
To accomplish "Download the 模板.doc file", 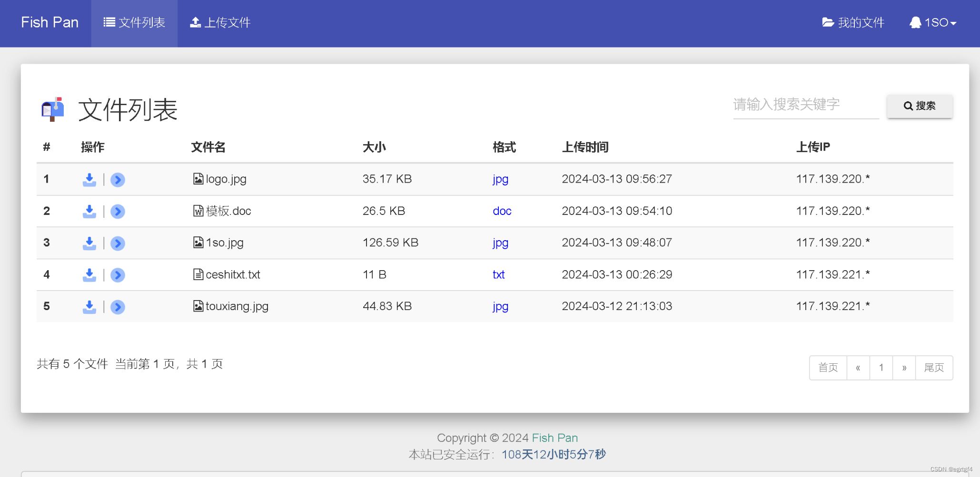I will 89,211.
